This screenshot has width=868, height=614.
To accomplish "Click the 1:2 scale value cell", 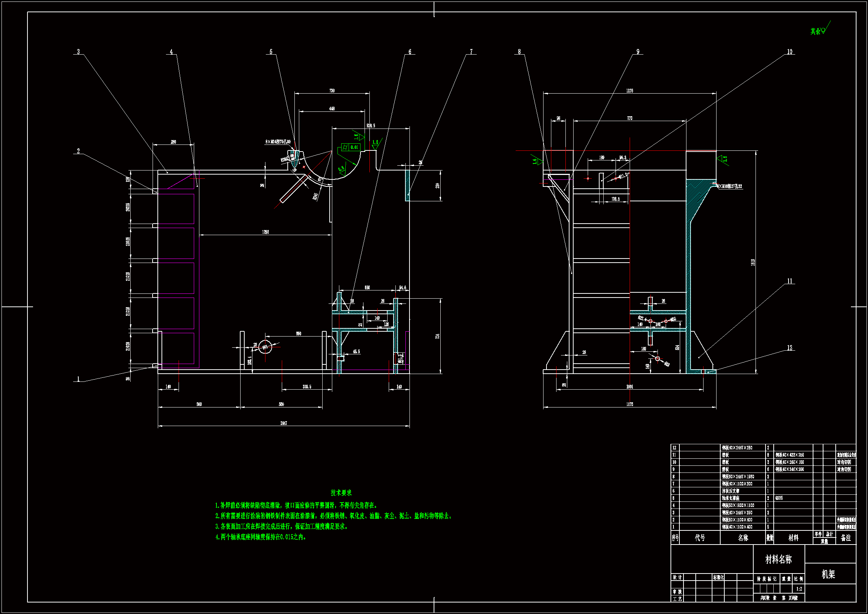I will 799,589.
